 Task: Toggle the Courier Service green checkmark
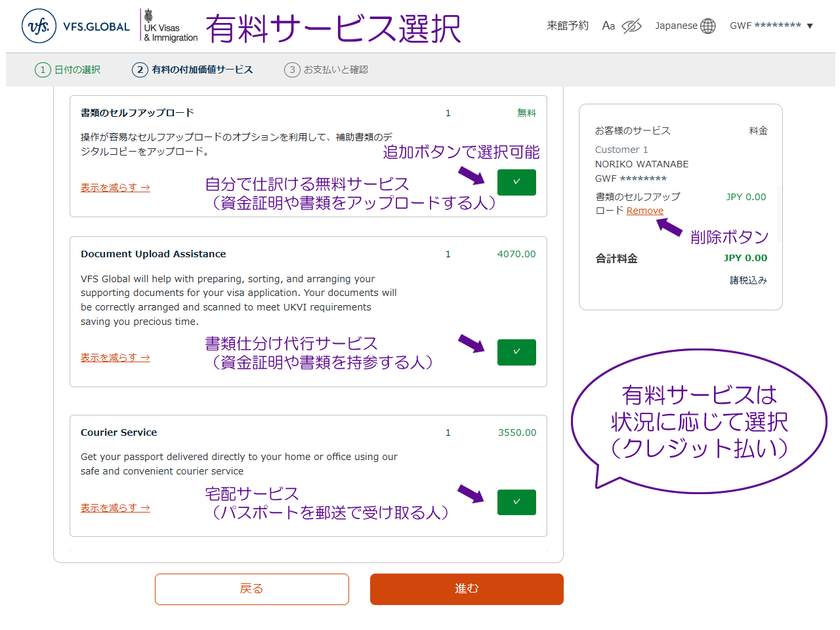pyautogui.click(x=516, y=503)
